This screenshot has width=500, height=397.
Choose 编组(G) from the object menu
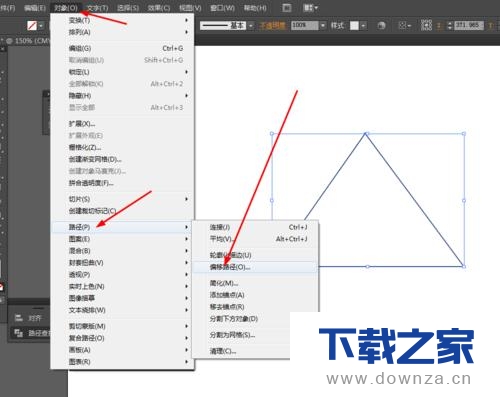[x=122, y=48]
